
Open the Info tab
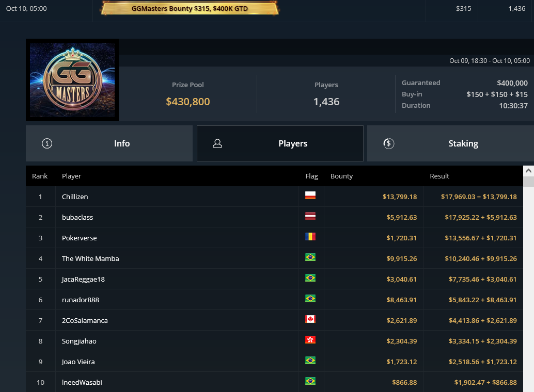pos(109,143)
